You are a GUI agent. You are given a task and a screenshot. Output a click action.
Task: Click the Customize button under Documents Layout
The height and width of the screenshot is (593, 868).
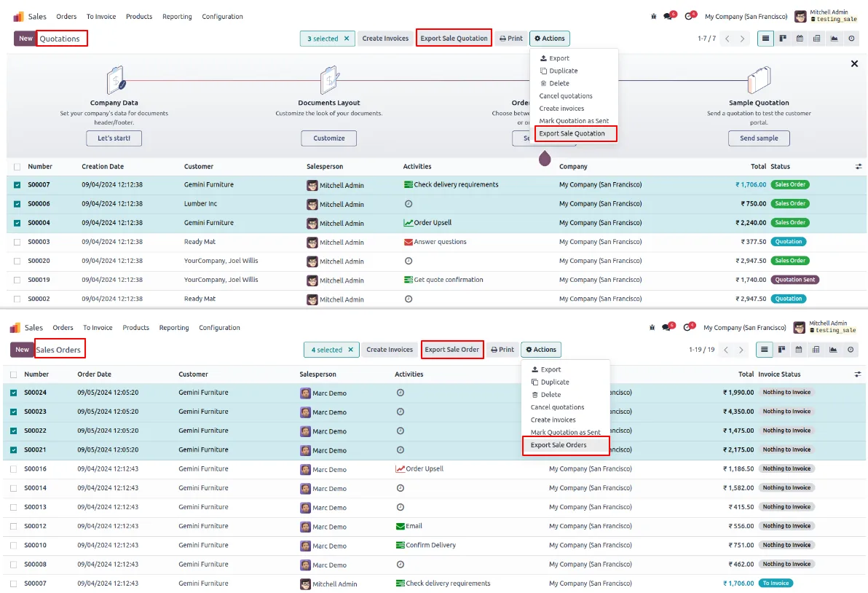pyautogui.click(x=329, y=138)
